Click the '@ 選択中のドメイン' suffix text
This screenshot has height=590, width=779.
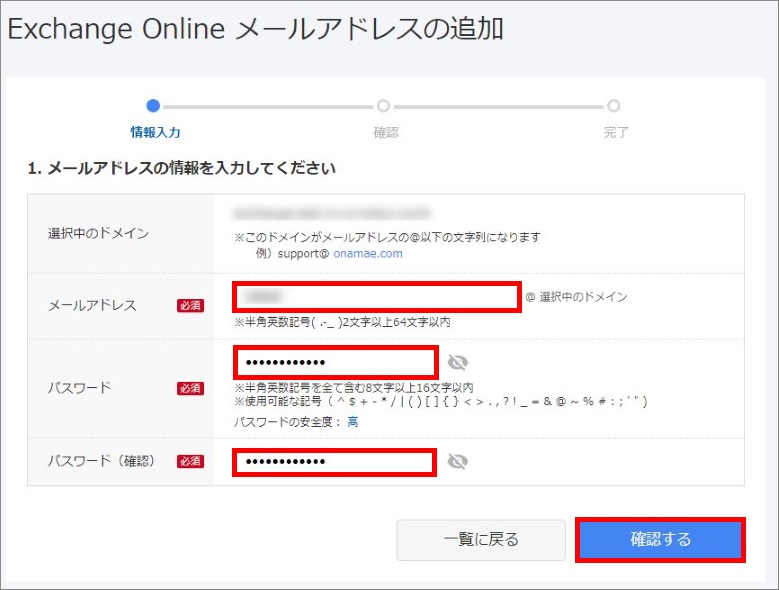(x=576, y=297)
